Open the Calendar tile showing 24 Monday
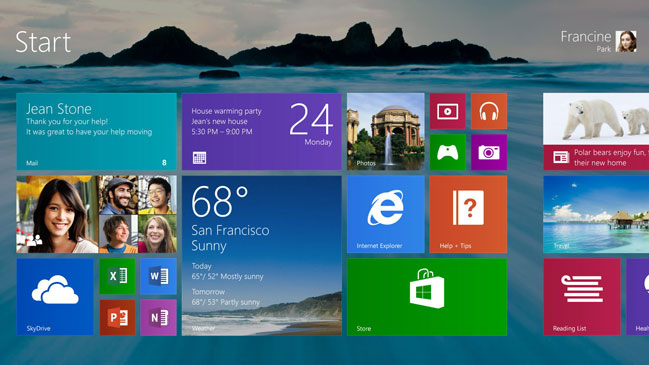Image resolution: width=649 pixels, height=365 pixels. [x=262, y=131]
